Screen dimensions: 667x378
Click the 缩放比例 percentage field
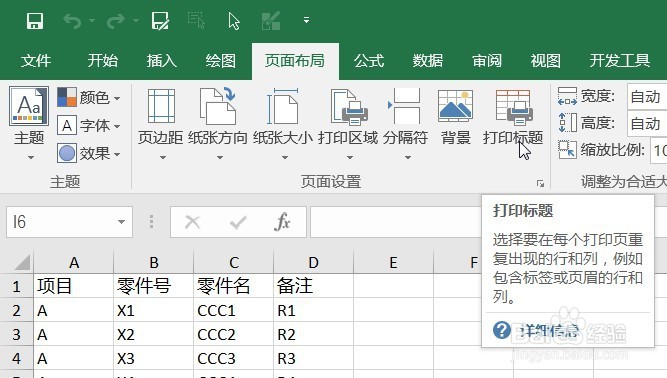pos(658,151)
